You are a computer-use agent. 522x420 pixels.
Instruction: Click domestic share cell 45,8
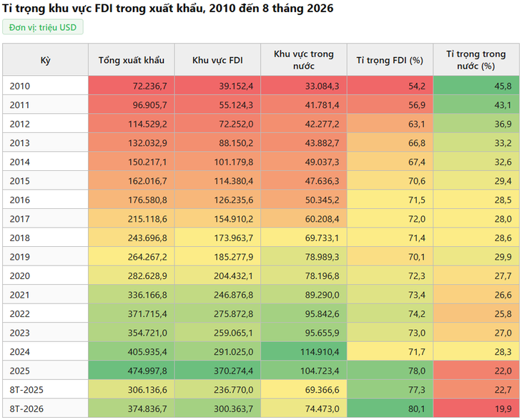tap(476, 86)
